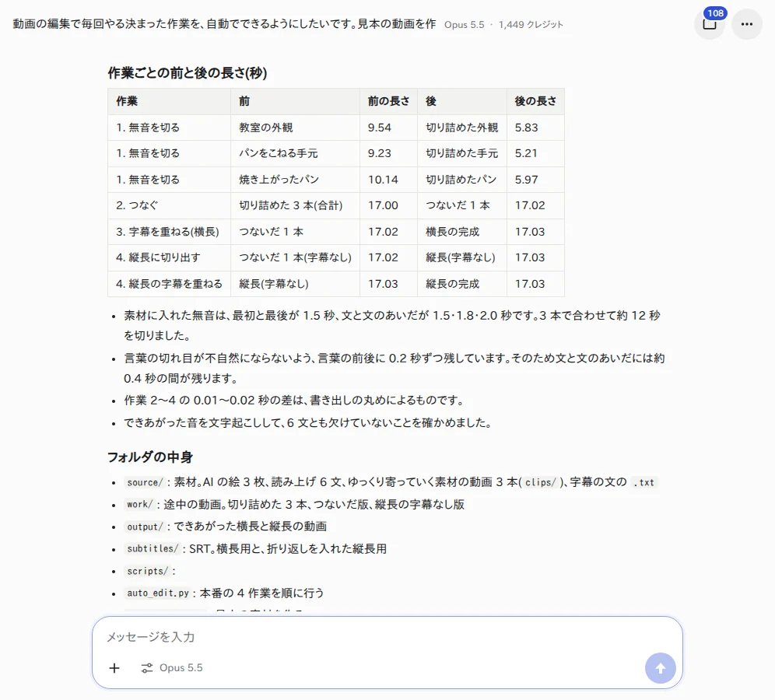
Task: Open the three-dot more options menu
Action: click(x=746, y=23)
